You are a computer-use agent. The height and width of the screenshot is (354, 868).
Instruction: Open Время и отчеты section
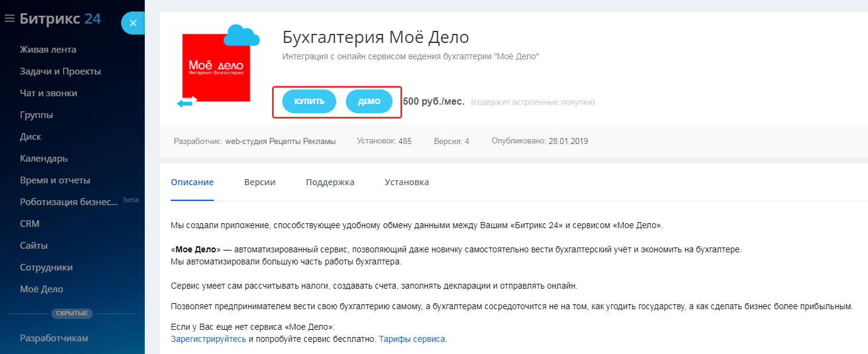pos(55,180)
